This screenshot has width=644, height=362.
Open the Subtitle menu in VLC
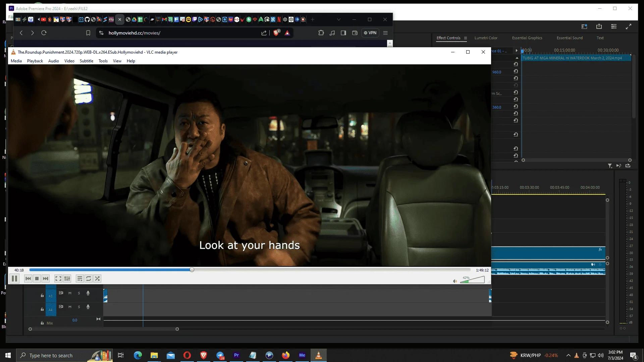[x=86, y=61]
